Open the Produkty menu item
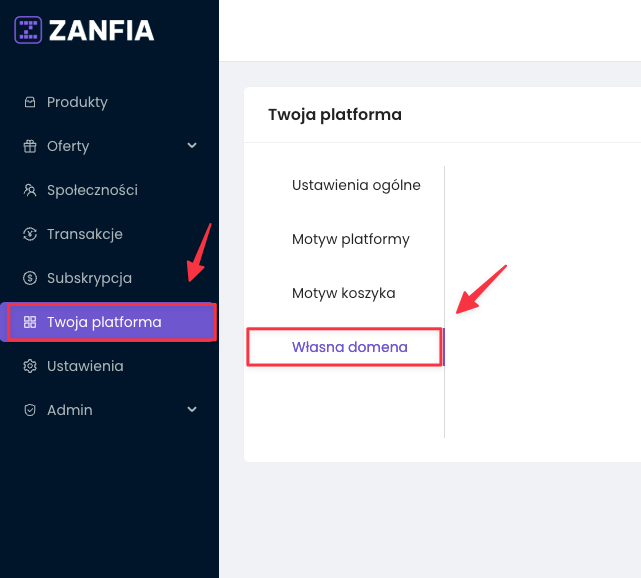Screen dimensions: 641x578 [x=77, y=102]
